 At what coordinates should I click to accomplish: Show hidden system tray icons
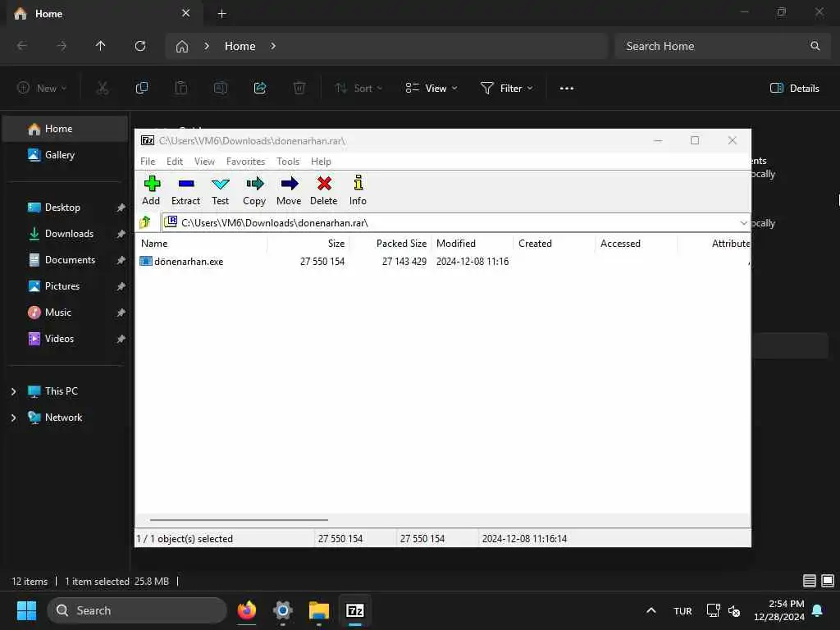tap(651, 610)
